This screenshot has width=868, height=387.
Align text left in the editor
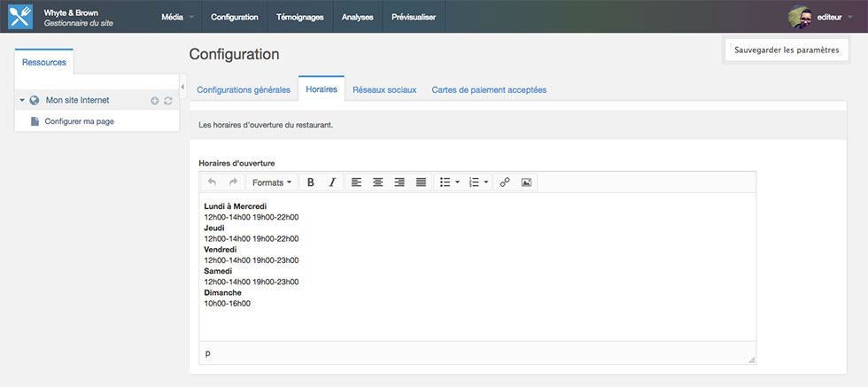click(356, 182)
